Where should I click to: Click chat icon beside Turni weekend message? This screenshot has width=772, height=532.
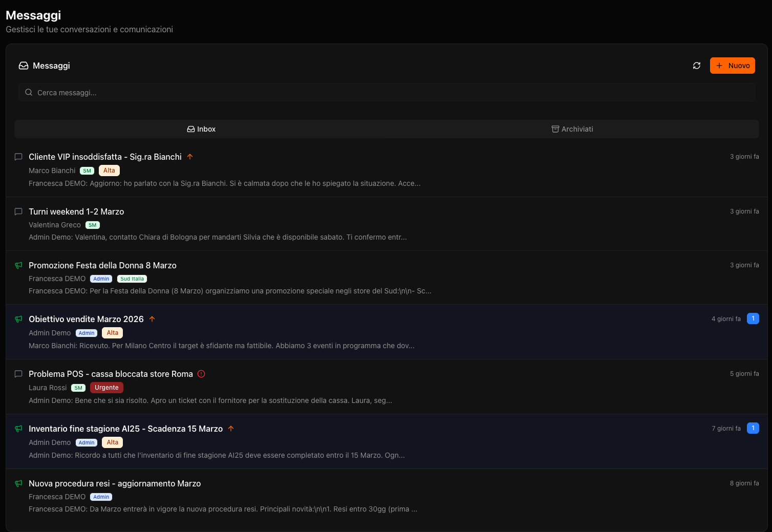[18, 211]
